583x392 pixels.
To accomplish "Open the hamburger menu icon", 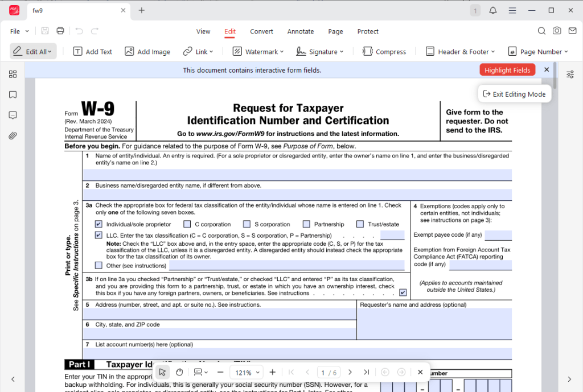I will tap(512, 10).
